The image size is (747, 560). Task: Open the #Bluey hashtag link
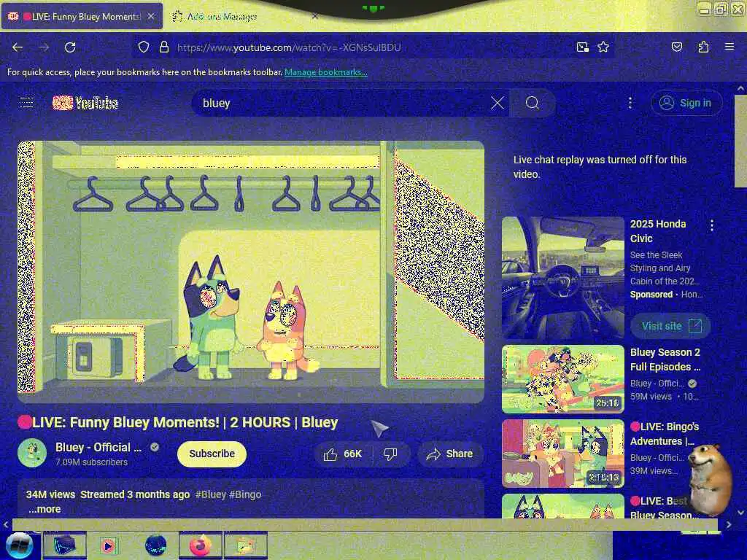pyautogui.click(x=211, y=494)
